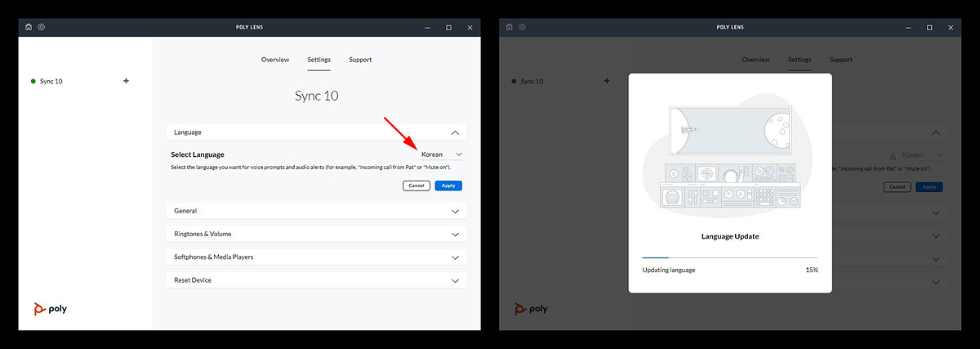
Task: Click dimmed Apply button in right window
Action: point(929,187)
